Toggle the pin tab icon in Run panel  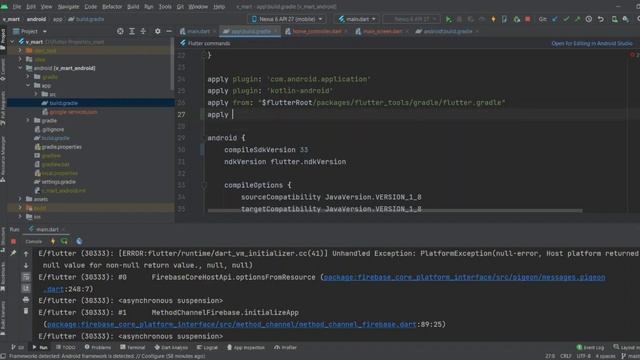tap(13, 253)
